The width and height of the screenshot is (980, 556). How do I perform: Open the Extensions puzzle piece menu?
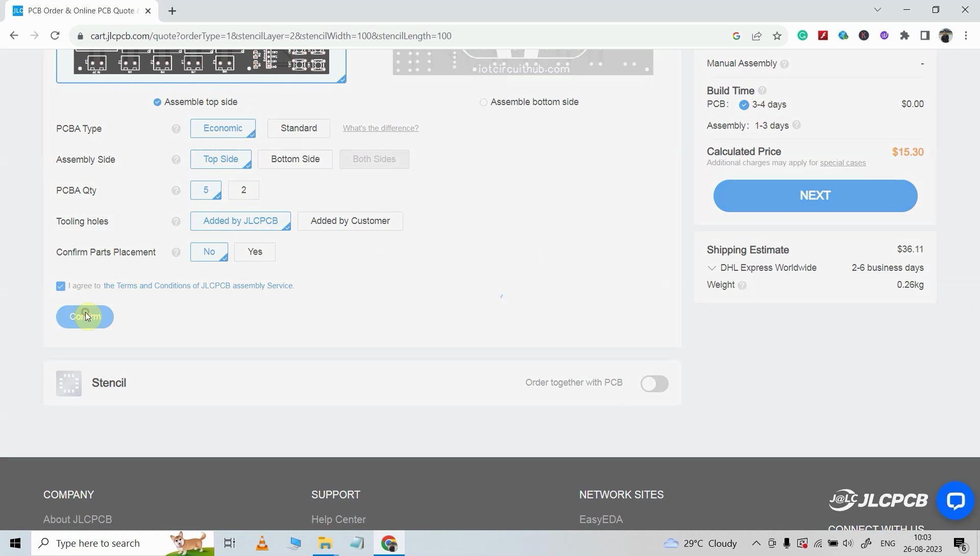(904, 35)
